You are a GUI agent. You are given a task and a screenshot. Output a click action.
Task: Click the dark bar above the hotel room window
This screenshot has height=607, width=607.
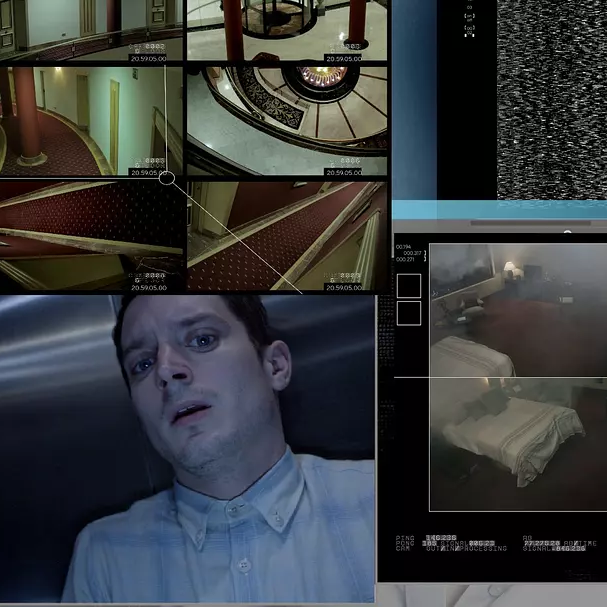point(530,223)
